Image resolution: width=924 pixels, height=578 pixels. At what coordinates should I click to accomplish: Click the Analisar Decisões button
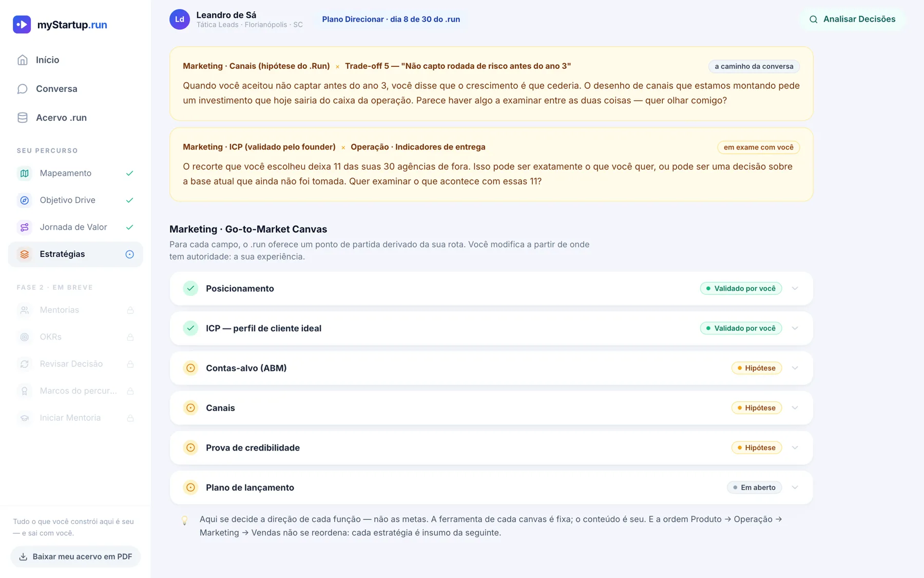[852, 20]
